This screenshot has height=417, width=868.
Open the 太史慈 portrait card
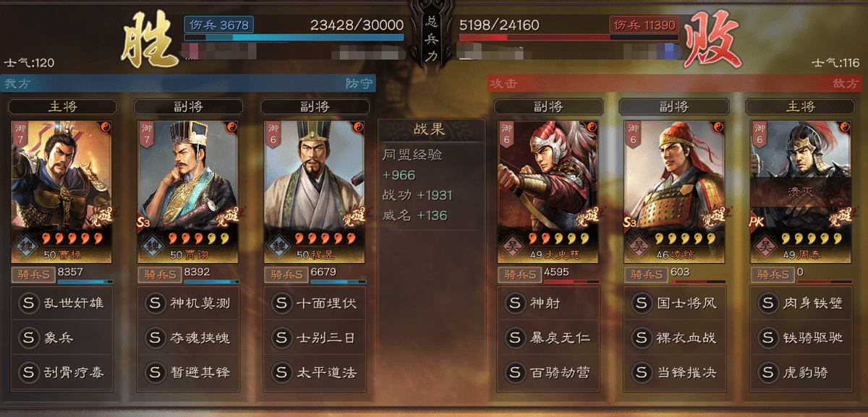pos(548,192)
